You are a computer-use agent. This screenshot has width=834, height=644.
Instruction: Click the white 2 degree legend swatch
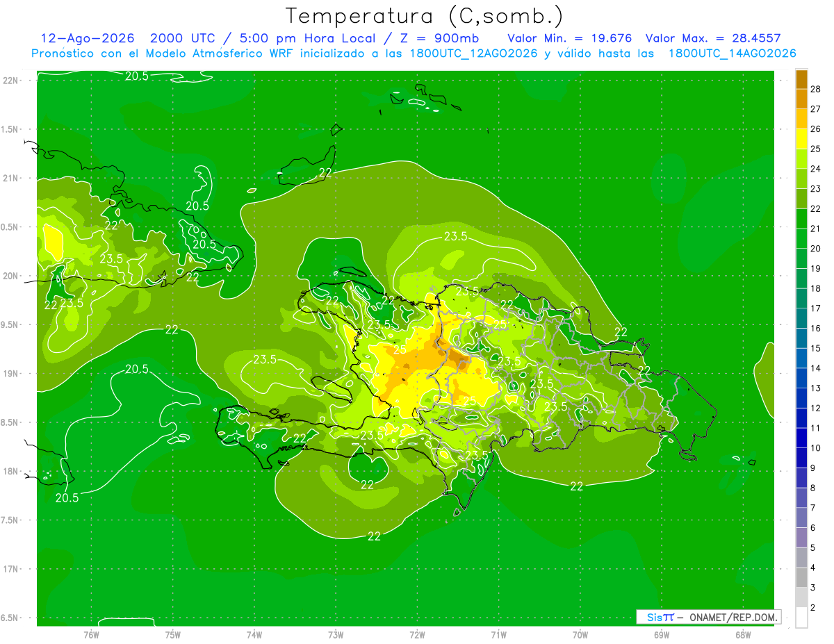(x=801, y=618)
